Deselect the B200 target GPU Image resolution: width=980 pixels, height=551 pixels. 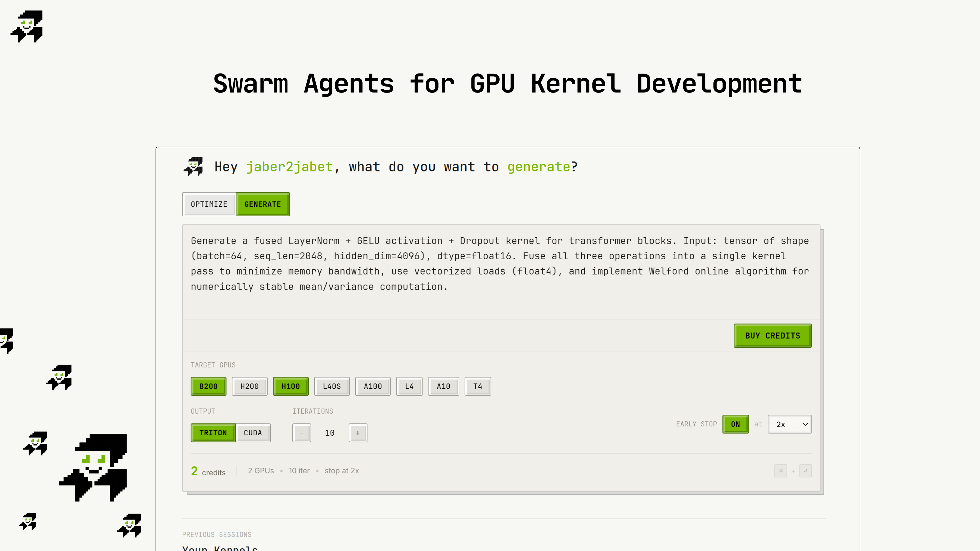pos(208,386)
